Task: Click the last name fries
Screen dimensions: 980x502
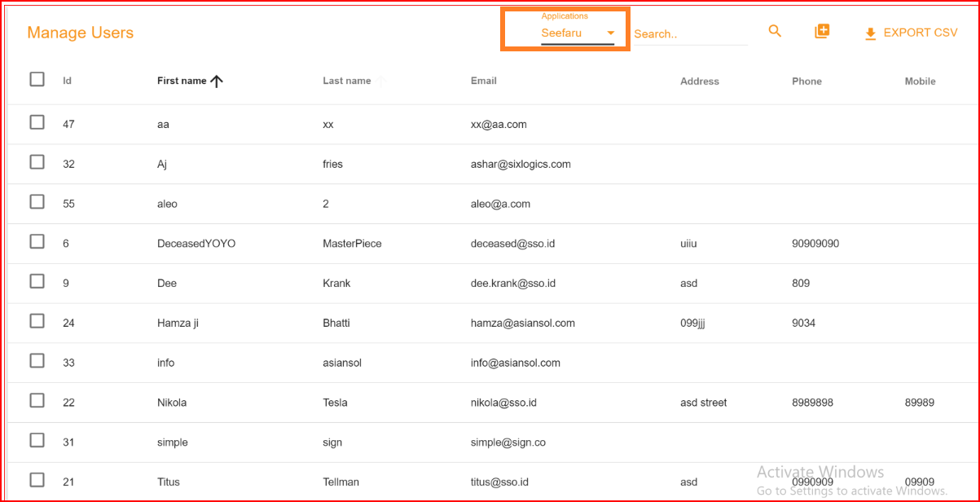Action: click(x=332, y=165)
